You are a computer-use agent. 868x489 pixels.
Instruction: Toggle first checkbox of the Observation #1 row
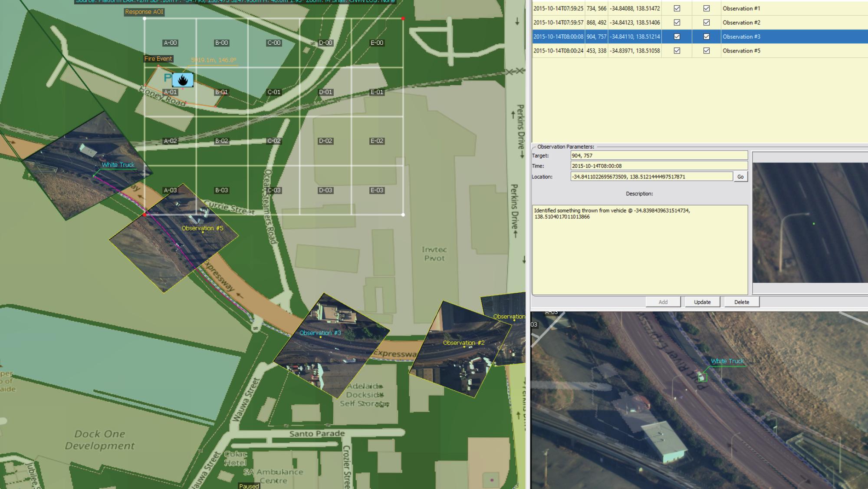[677, 8]
